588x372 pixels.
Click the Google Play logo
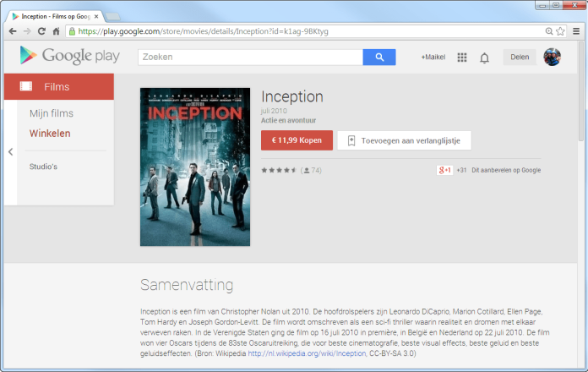[70, 56]
